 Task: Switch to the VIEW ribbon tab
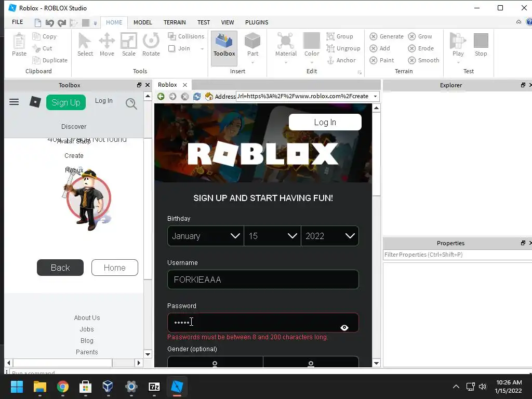tap(228, 22)
